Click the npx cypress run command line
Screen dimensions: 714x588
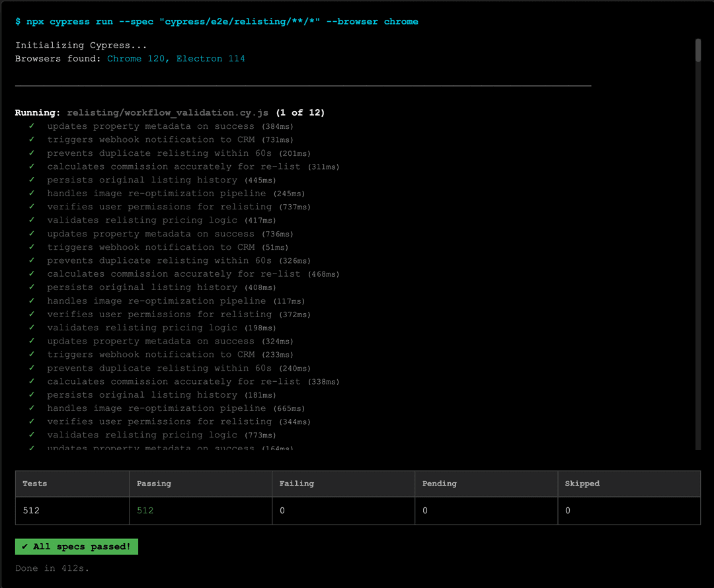point(217,22)
